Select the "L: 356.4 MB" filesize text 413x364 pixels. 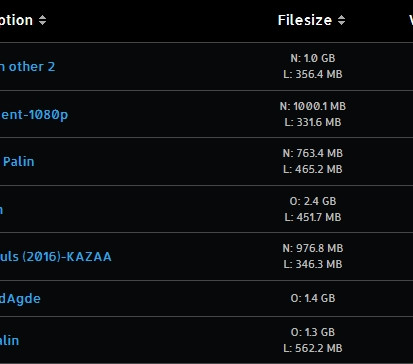(x=313, y=74)
